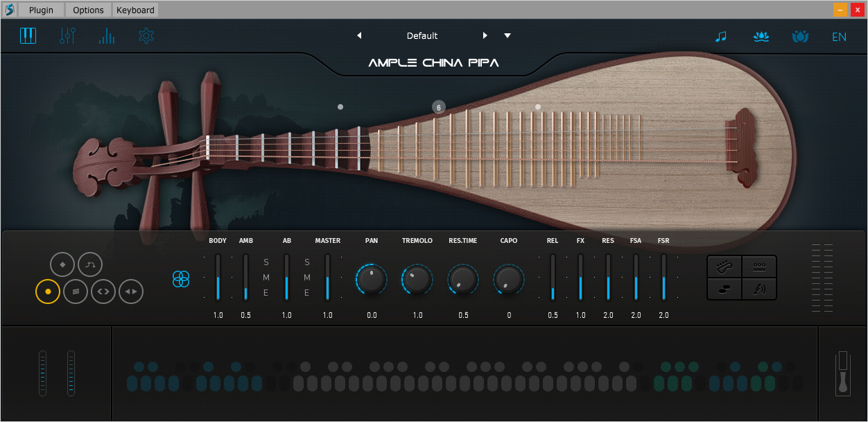Click the blue four-circle knot icon
868x422 pixels.
pyautogui.click(x=181, y=280)
